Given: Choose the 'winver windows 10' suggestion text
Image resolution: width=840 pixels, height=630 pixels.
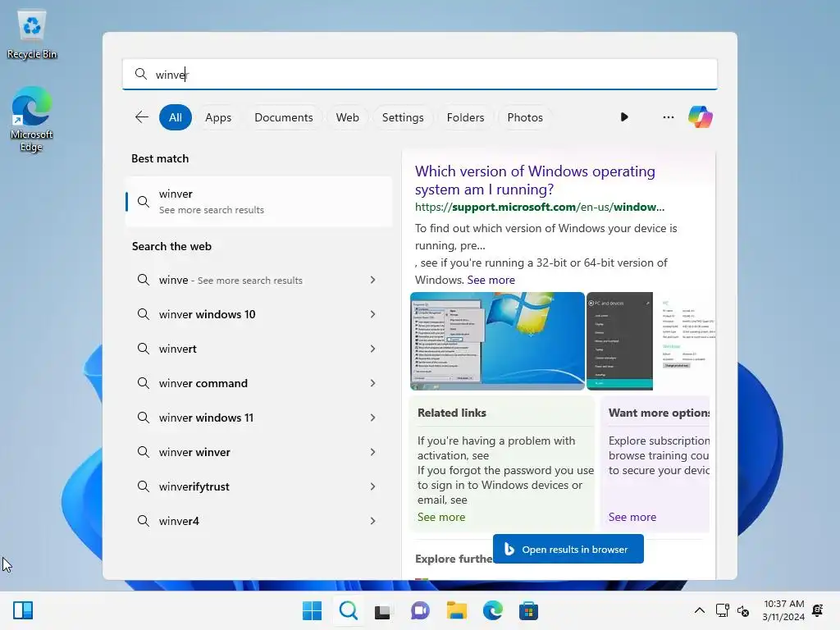Looking at the screenshot, I should 207,314.
